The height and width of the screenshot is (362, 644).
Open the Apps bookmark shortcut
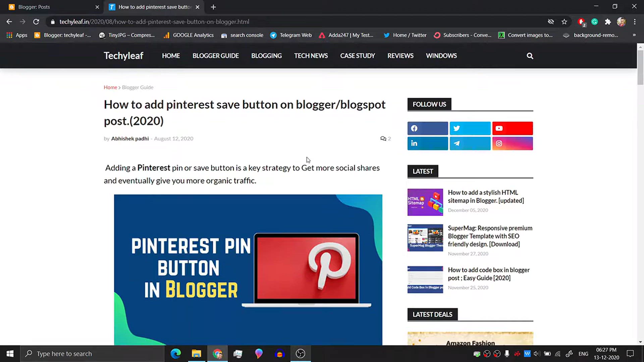tap(17, 35)
